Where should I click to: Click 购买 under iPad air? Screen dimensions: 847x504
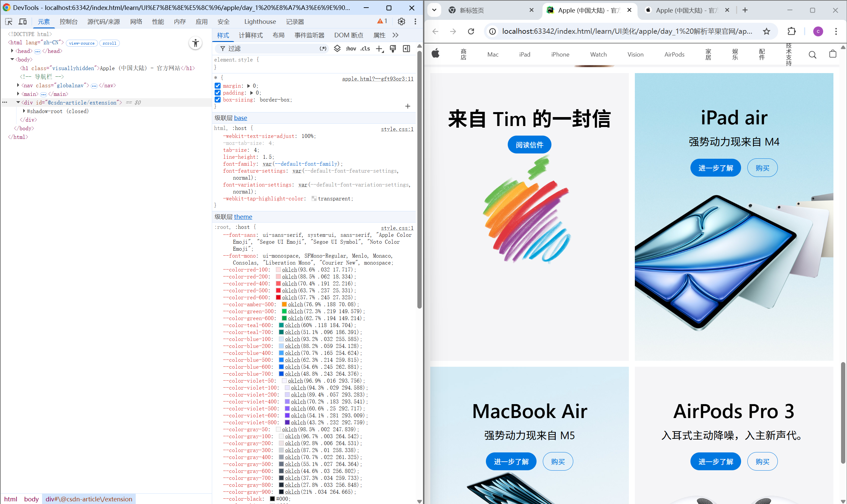[762, 168]
